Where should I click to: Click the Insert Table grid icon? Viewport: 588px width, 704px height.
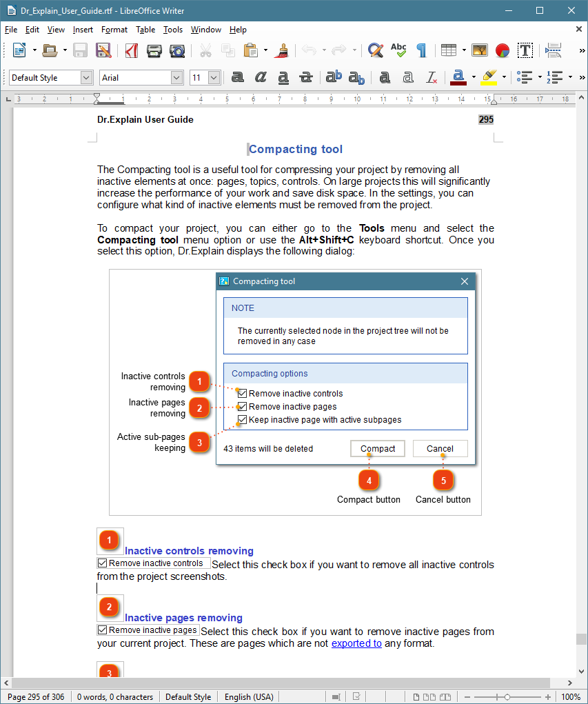(448, 50)
